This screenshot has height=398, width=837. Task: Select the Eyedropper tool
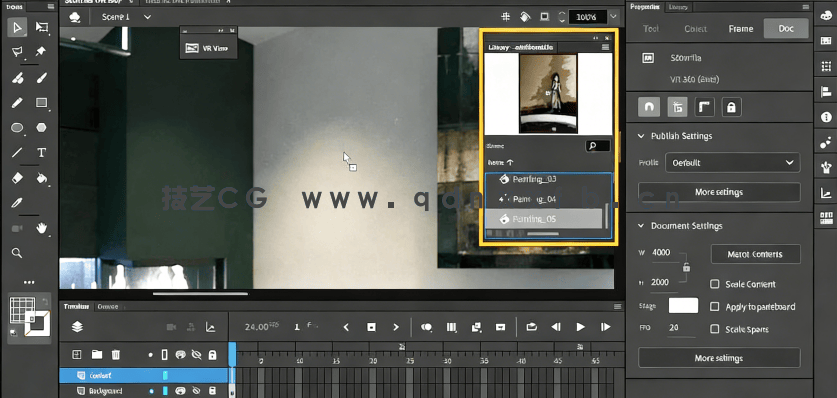(x=17, y=203)
